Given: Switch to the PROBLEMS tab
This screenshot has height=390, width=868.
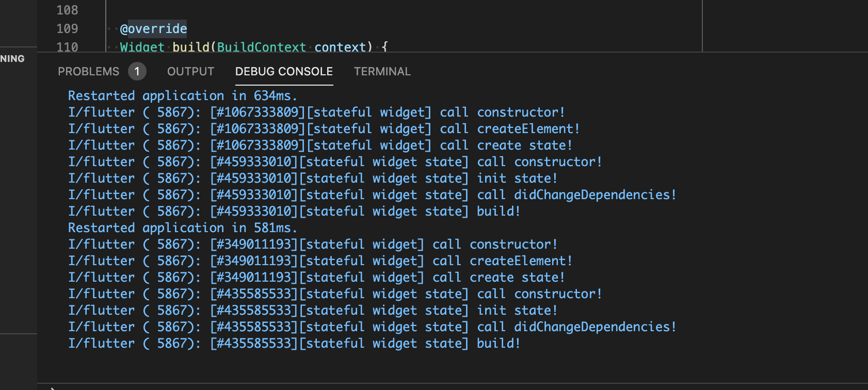Looking at the screenshot, I should [x=88, y=72].
